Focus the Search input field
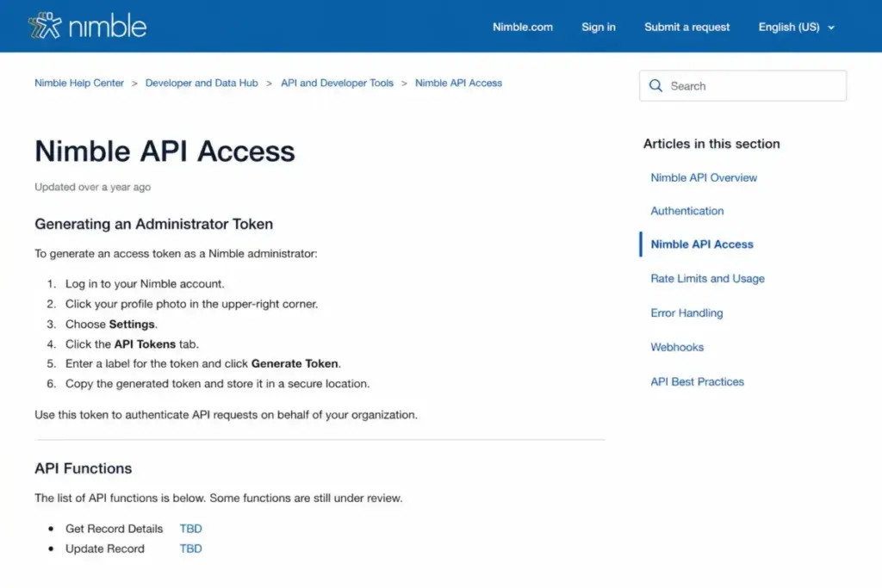 coord(742,86)
